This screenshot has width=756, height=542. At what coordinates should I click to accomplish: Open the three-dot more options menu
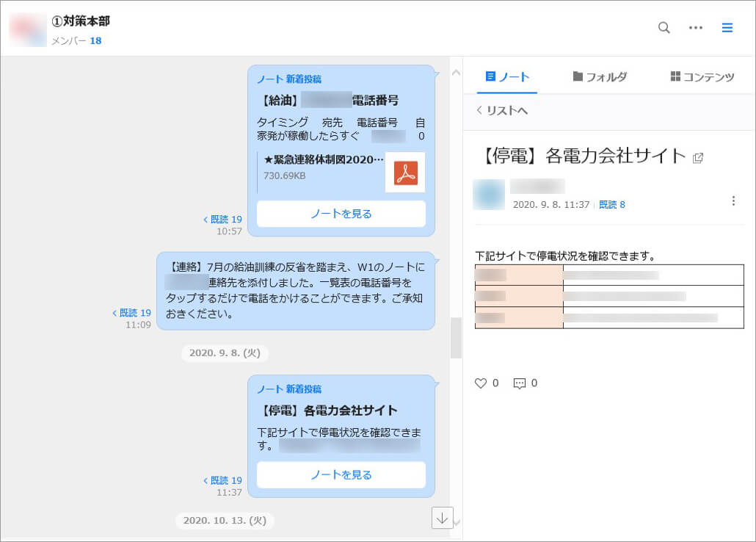(x=696, y=28)
